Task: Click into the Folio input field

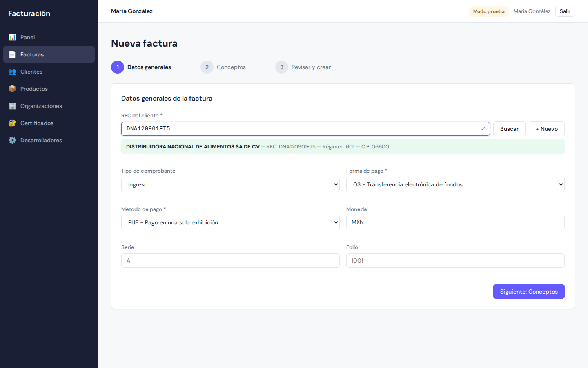Action: pyautogui.click(x=455, y=260)
